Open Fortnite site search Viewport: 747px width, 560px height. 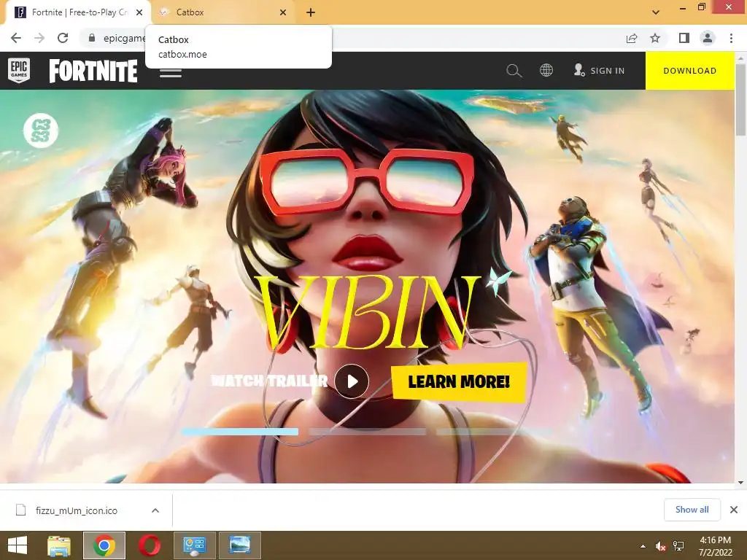click(514, 71)
